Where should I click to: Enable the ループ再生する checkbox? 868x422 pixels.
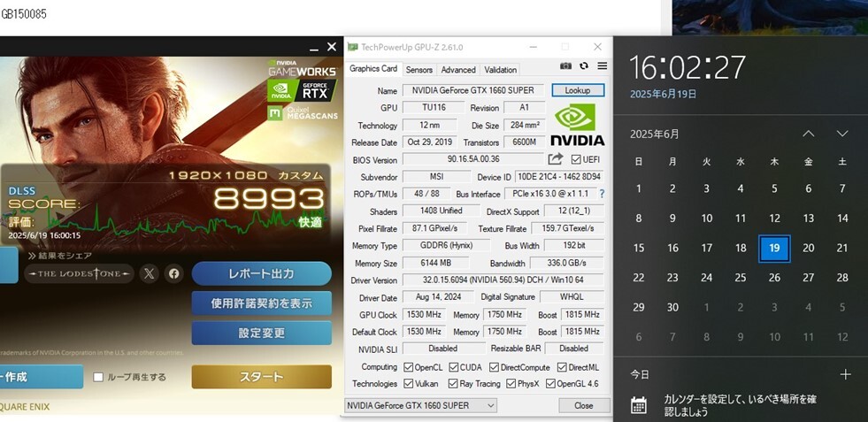pos(98,377)
